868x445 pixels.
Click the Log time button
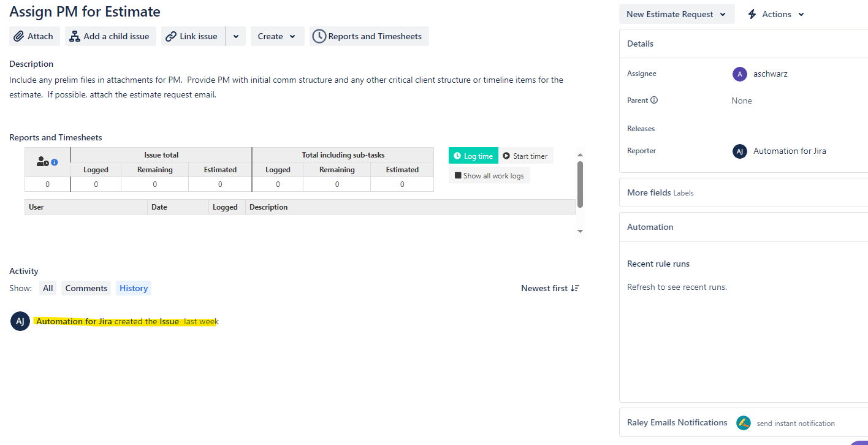coord(473,156)
